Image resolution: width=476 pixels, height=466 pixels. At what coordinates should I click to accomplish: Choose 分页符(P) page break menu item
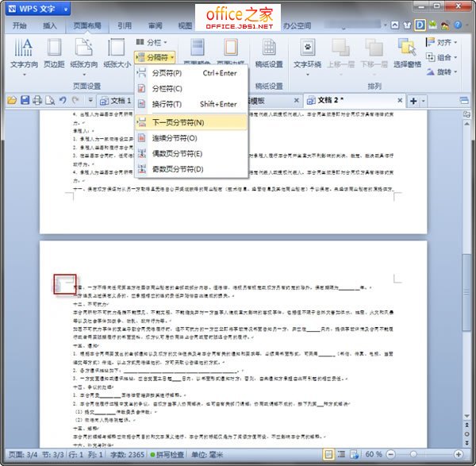(191, 73)
